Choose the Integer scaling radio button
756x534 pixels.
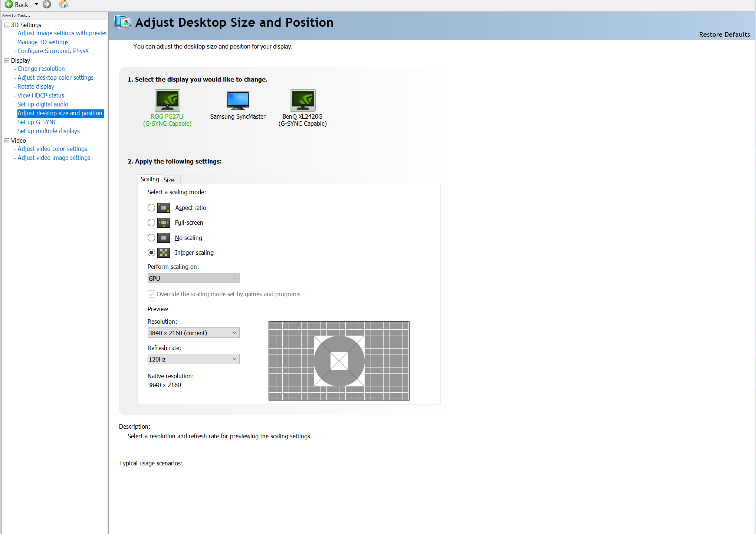[x=151, y=253]
